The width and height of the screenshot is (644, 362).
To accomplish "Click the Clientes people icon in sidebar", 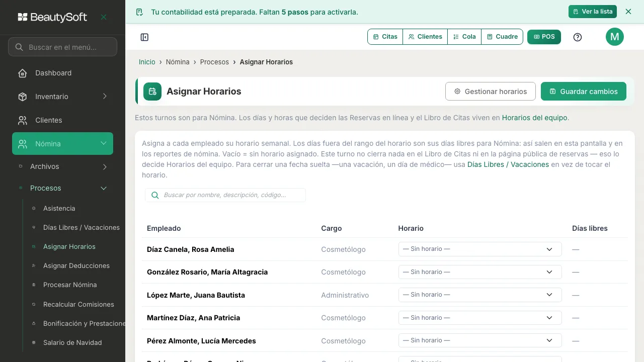I will coord(23,120).
